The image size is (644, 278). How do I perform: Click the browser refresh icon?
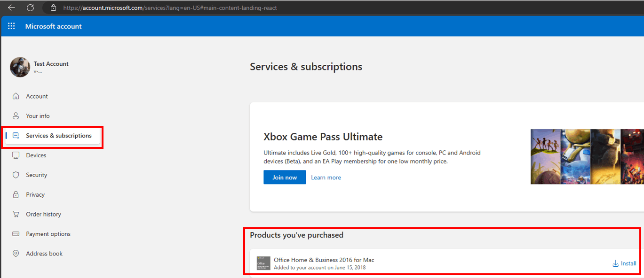coord(30,8)
